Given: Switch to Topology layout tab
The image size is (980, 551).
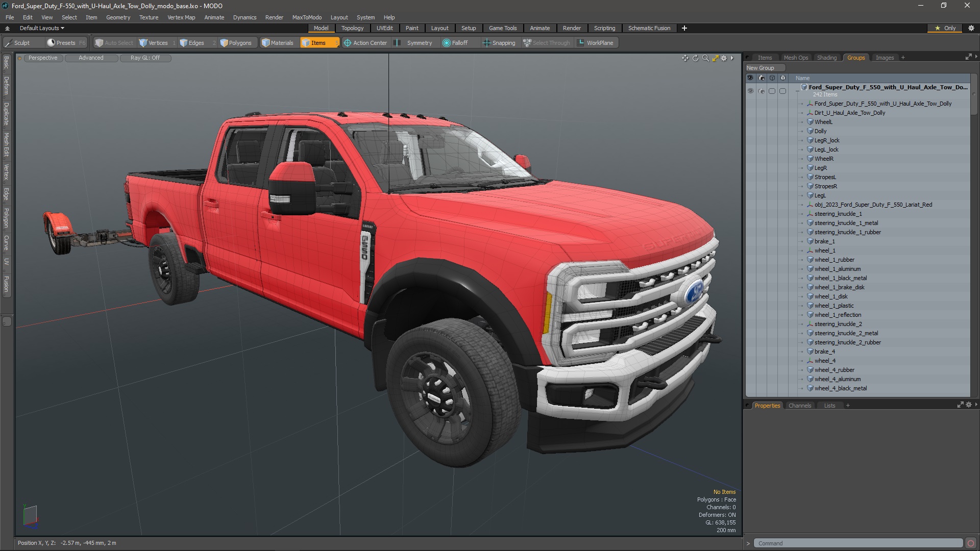Looking at the screenshot, I should [352, 28].
